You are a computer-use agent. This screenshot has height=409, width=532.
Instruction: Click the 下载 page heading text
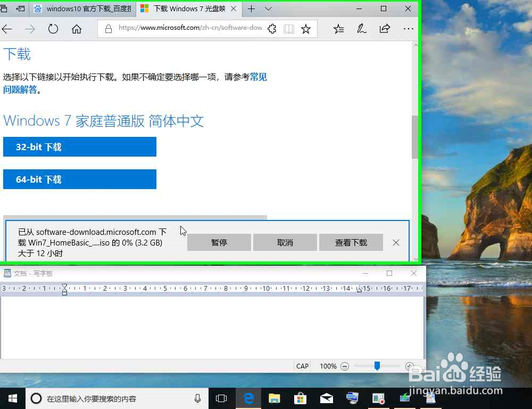click(x=17, y=54)
